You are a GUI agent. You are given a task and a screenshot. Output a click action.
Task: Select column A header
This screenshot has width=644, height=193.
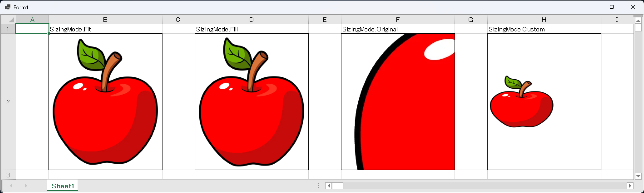(32, 19)
